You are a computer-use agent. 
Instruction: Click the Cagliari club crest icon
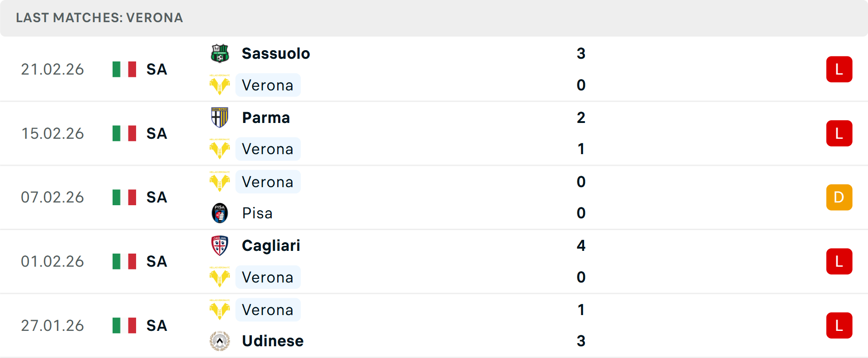click(220, 245)
